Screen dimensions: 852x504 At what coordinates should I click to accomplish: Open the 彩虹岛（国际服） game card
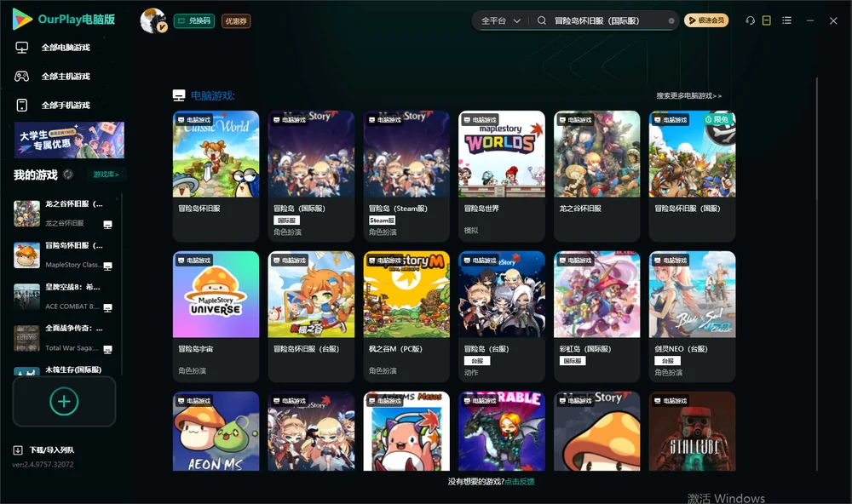coord(596,317)
